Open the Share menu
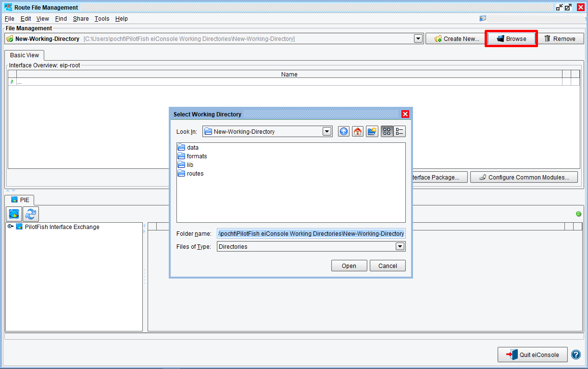This screenshot has height=369, width=588. click(81, 19)
